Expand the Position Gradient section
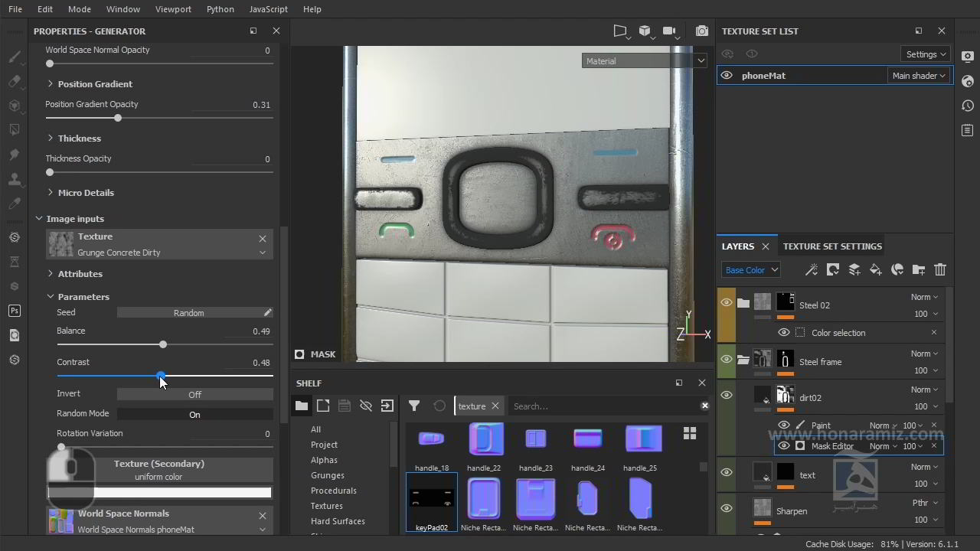Viewport: 980px width, 551px height. (x=51, y=83)
